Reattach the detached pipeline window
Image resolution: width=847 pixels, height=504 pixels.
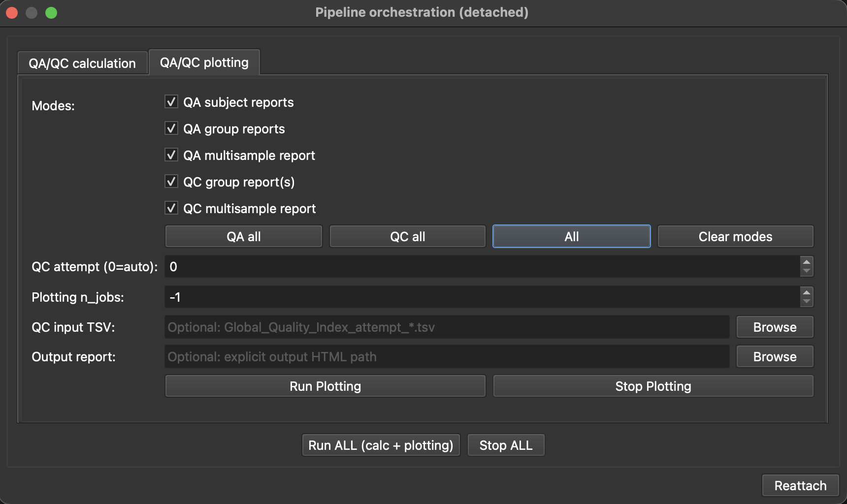click(800, 486)
